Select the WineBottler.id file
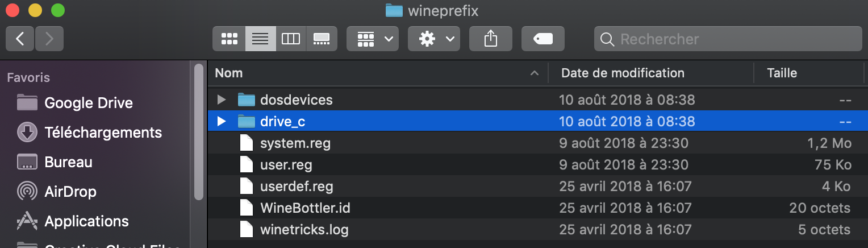This screenshot has width=868, height=248. pos(538,208)
